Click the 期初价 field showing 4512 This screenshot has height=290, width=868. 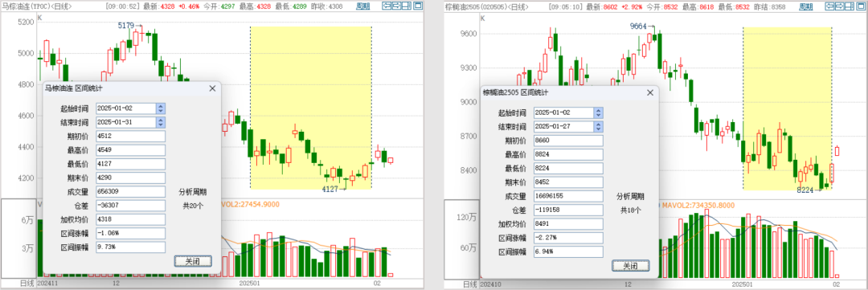(131, 136)
